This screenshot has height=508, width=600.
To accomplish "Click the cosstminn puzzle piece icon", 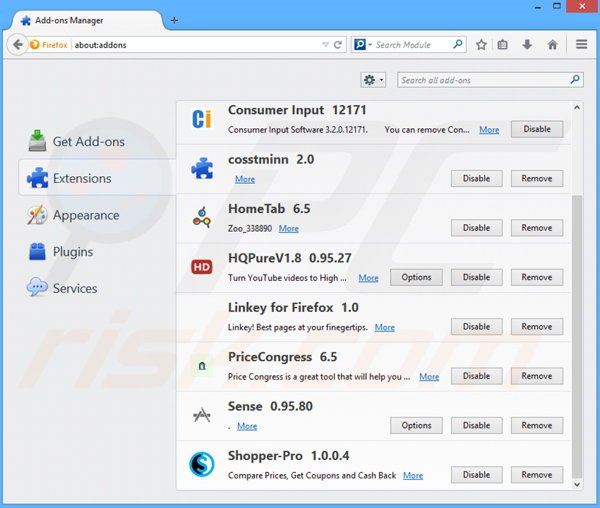I will pos(202,168).
